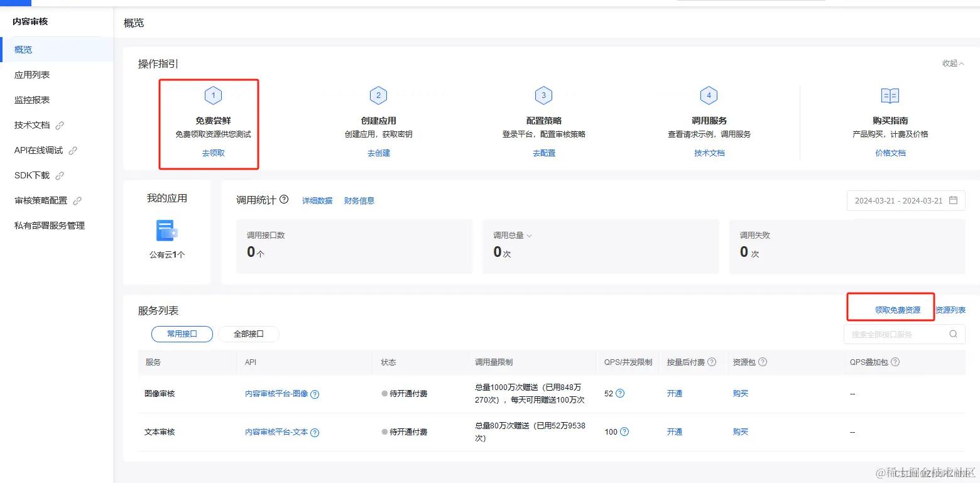
Task: Click the 总量80万次赠送 quota text
Action: click(x=530, y=432)
